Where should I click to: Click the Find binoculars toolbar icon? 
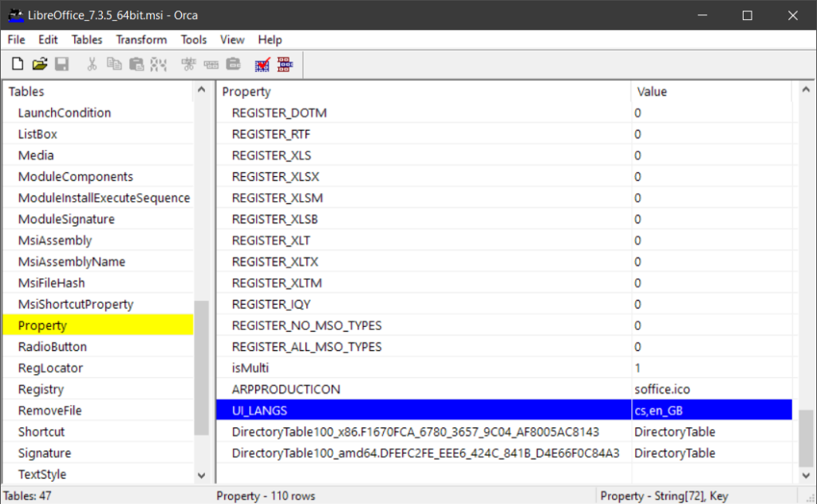tap(159, 64)
